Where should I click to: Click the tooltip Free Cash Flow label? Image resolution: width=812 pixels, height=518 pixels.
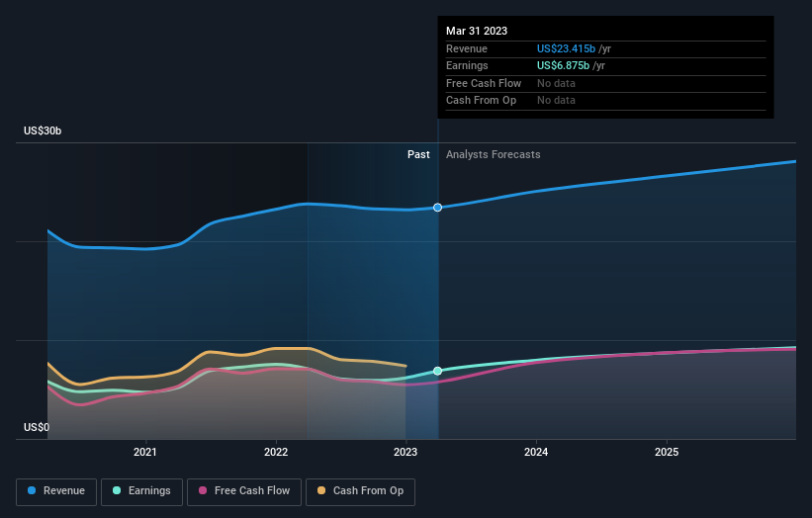coord(484,83)
